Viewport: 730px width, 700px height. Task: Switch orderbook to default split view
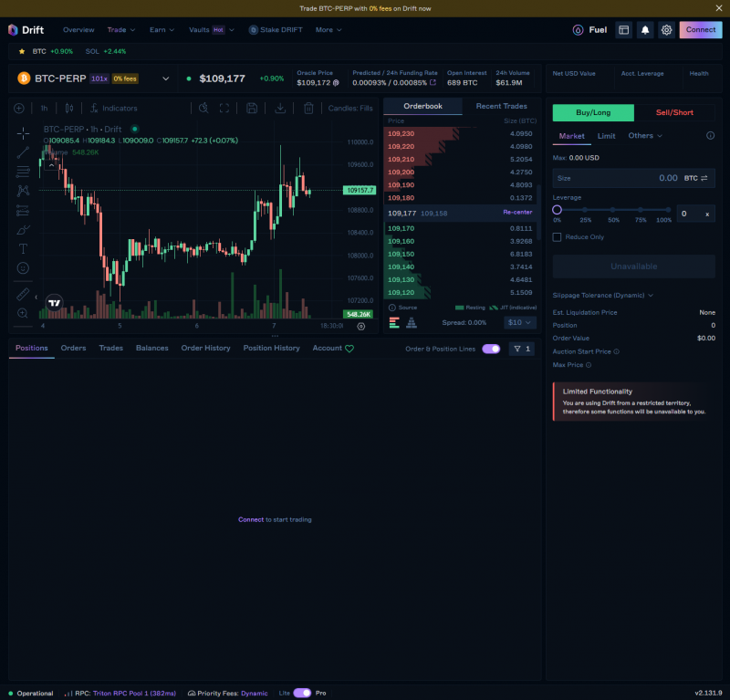[394, 322]
